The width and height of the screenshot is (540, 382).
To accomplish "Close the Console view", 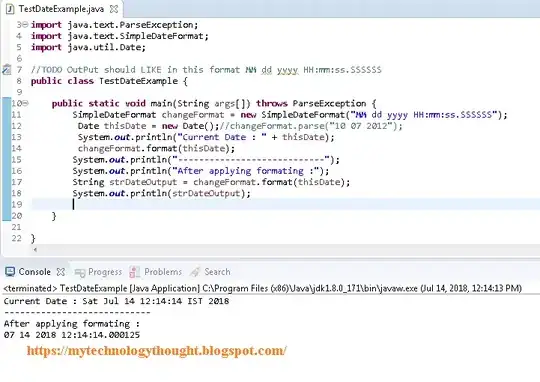I will [61, 272].
